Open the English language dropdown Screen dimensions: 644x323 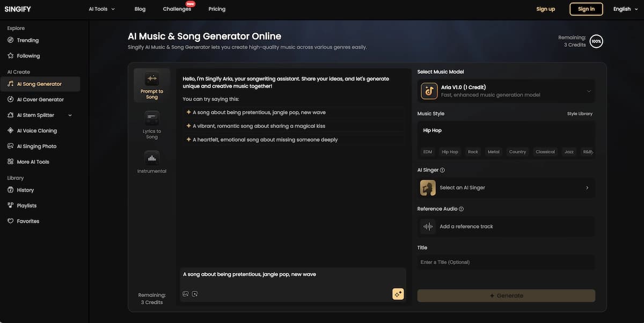[x=625, y=9]
